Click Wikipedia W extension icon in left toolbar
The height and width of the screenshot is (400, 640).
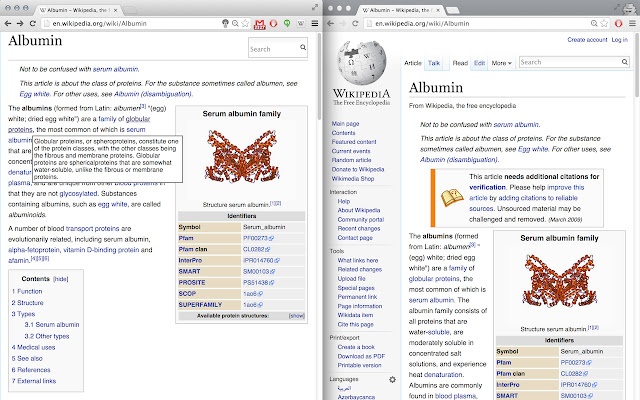301,24
